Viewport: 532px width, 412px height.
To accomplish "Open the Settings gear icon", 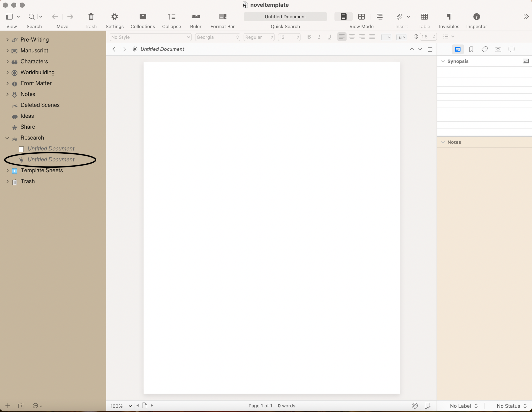I will pyautogui.click(x=114, y=17).
